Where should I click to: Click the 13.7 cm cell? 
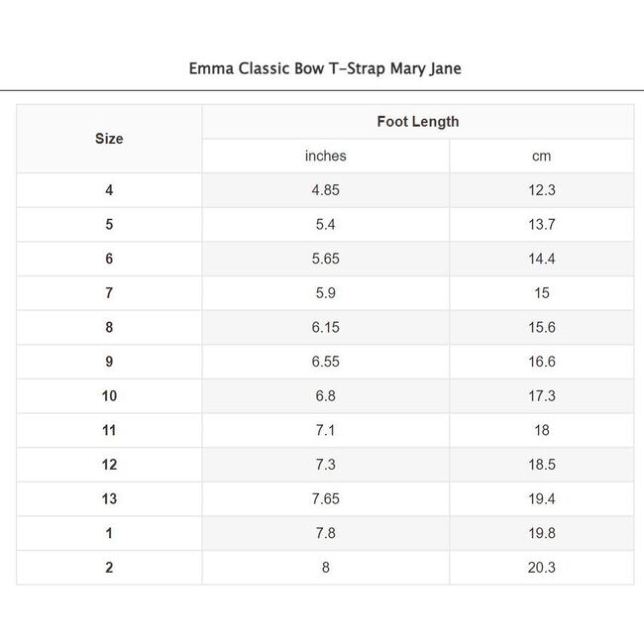pyautogui.click(x=541, y=225)
